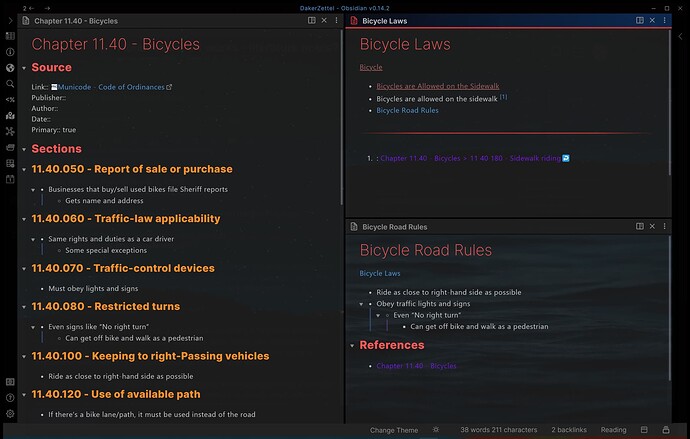Navigate forward with the right arrow
This screenshot has width=690, height=439.
47,8
